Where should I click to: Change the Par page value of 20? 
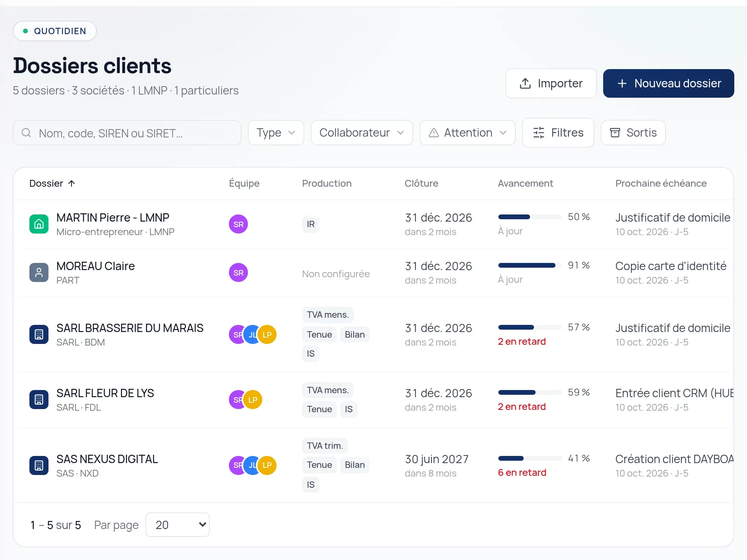178,525
